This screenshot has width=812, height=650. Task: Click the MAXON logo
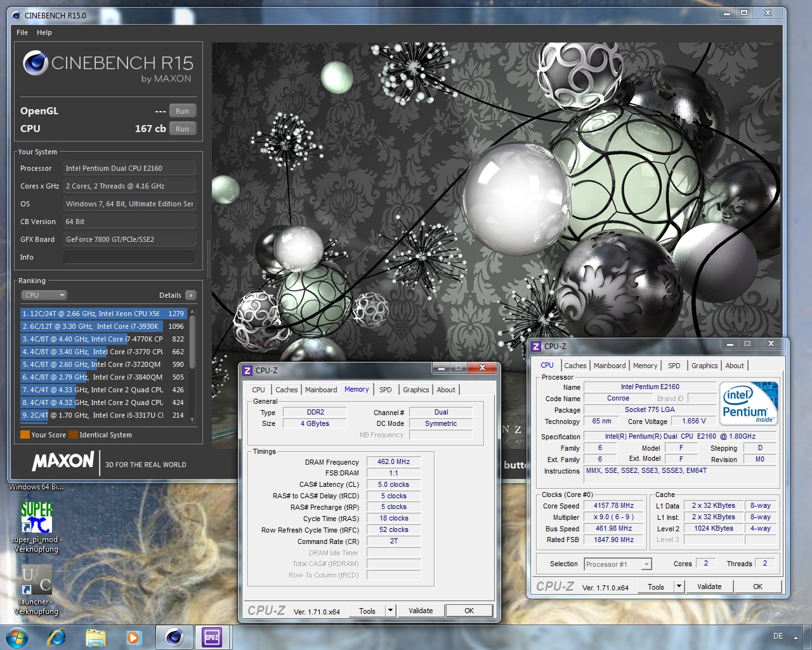point(63,461)
